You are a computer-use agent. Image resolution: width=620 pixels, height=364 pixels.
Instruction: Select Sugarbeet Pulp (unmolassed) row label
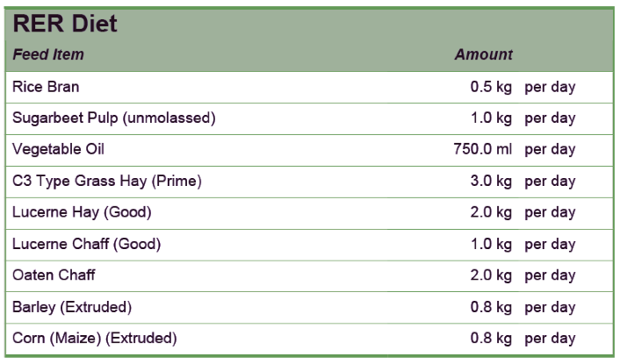coord(113,118)
